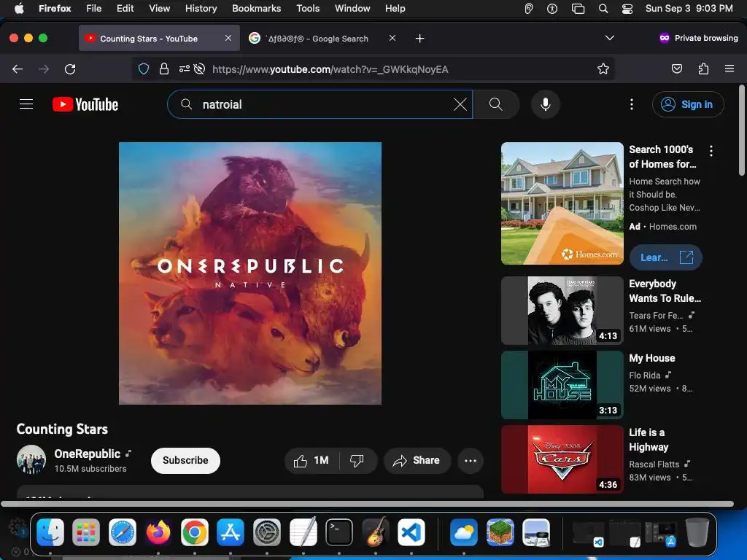Click the Homes.com advertiser text

click(673, 227)
